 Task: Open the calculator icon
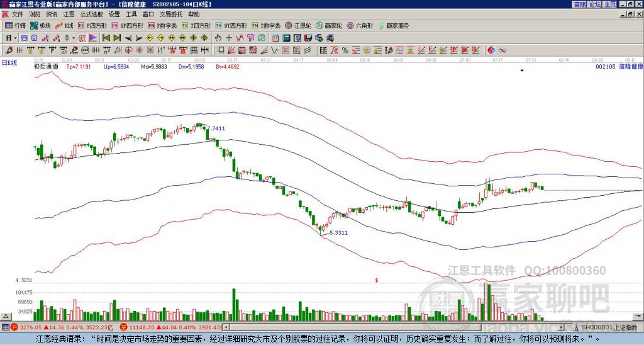tap(286, 38)
